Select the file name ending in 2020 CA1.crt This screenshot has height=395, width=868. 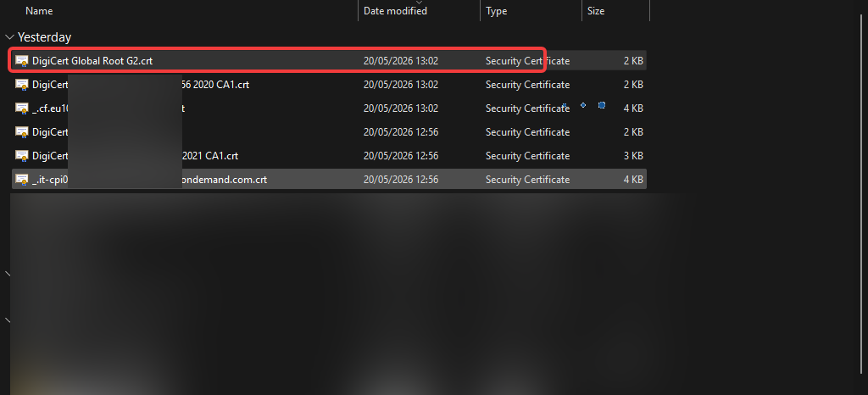coord(141,85)
